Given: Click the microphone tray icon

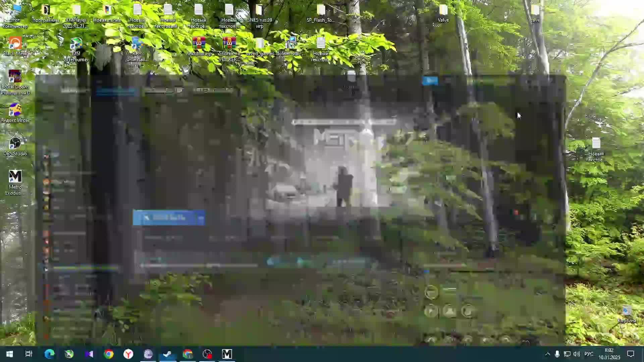Looking at the screenshot, I should point(557,354).
